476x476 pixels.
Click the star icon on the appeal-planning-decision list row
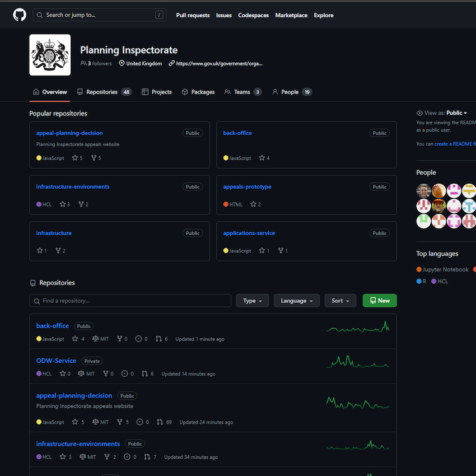tap(75, 422)
